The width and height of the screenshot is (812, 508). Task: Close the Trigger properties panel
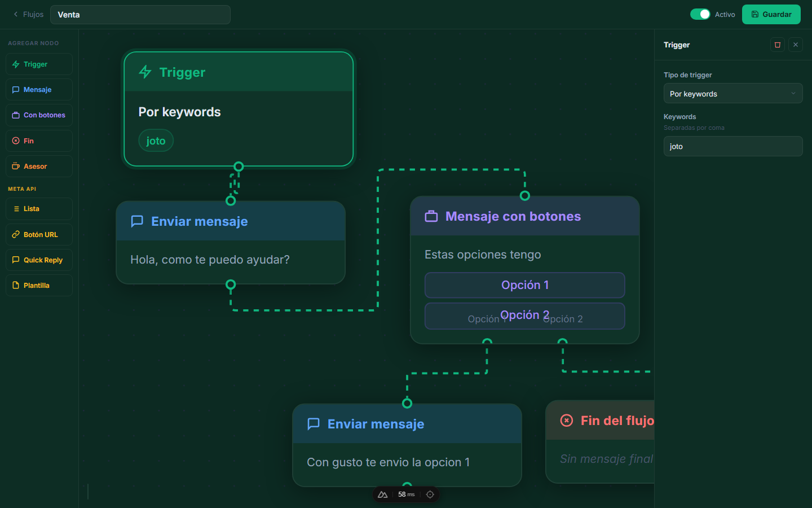click(x=796, y=45)
